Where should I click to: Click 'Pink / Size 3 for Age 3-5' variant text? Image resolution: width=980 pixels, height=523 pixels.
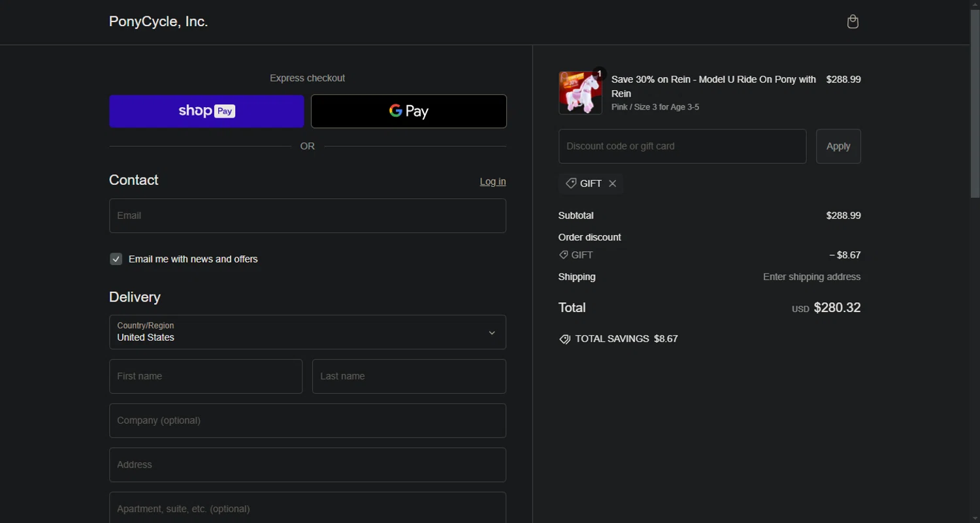(x=655, y=107)
